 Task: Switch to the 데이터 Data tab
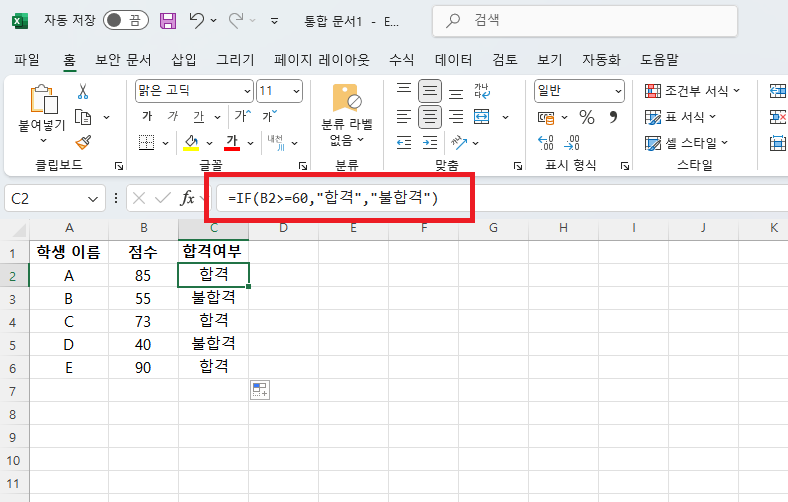[453, 60]
